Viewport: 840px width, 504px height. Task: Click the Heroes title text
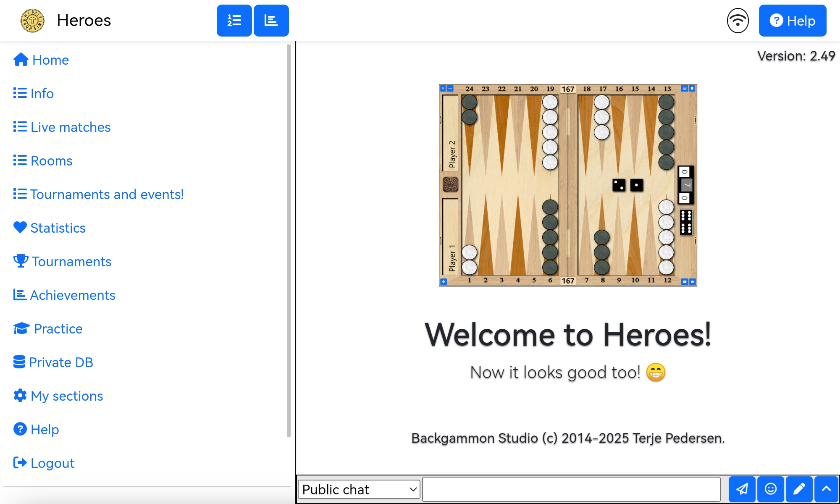coord(84,21)
